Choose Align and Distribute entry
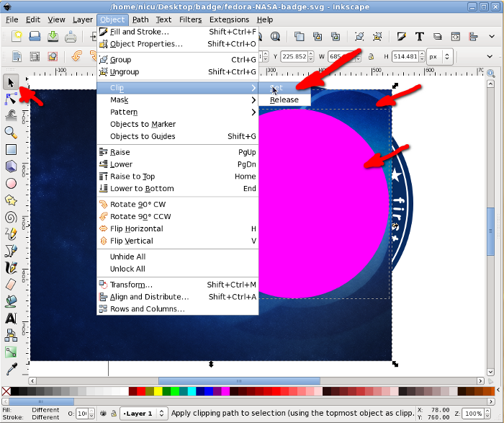This screenshot has height=423, width=504. coord(177,297)
